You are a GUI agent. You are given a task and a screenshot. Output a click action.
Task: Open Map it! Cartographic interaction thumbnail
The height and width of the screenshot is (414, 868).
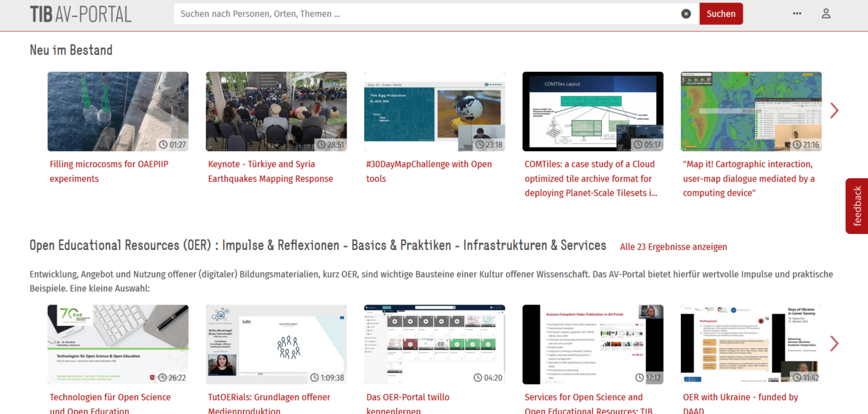tap(751, 112)
